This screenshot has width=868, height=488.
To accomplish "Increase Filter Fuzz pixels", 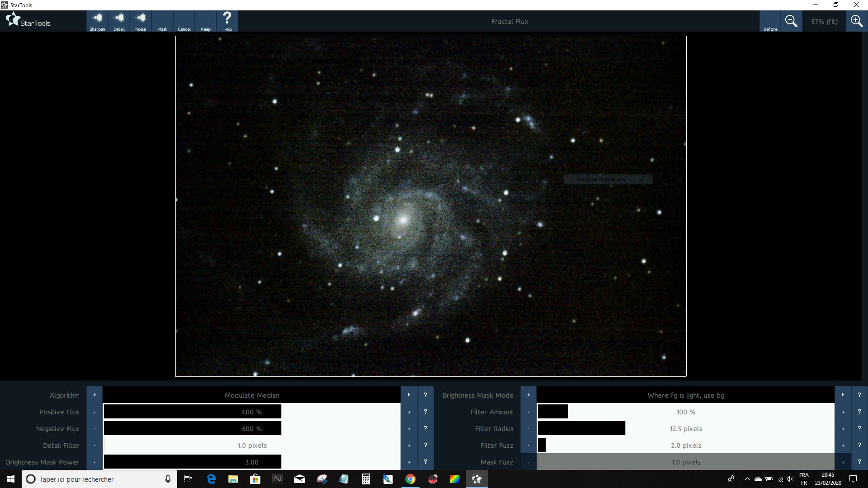I will (843, 445).
